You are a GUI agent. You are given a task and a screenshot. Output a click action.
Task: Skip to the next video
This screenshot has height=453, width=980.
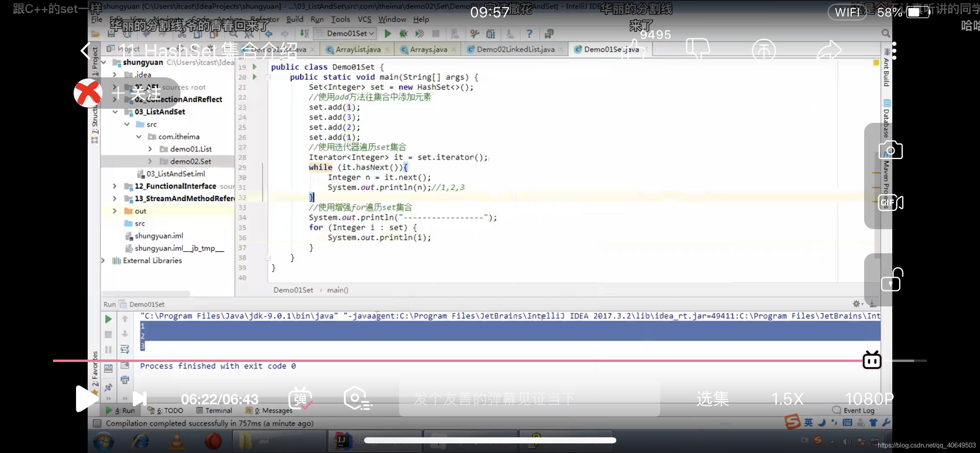(140, 399)
